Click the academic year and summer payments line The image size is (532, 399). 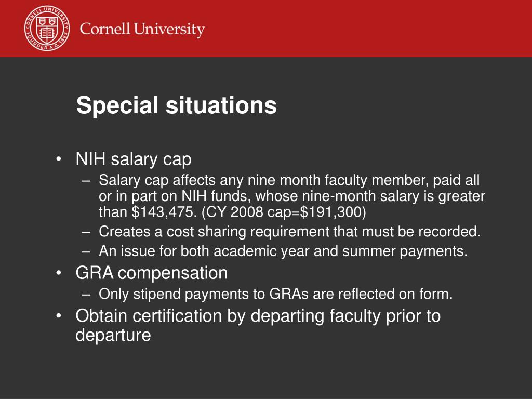click(283, 251)
